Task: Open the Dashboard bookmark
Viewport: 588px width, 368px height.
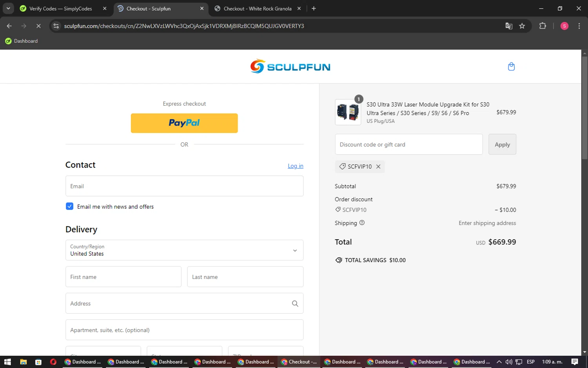Action: click(x=22, y=41)
